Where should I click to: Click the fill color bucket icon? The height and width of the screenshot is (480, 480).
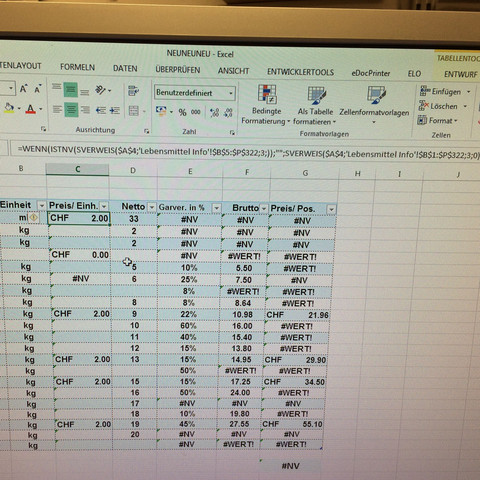tap(9, 108)
